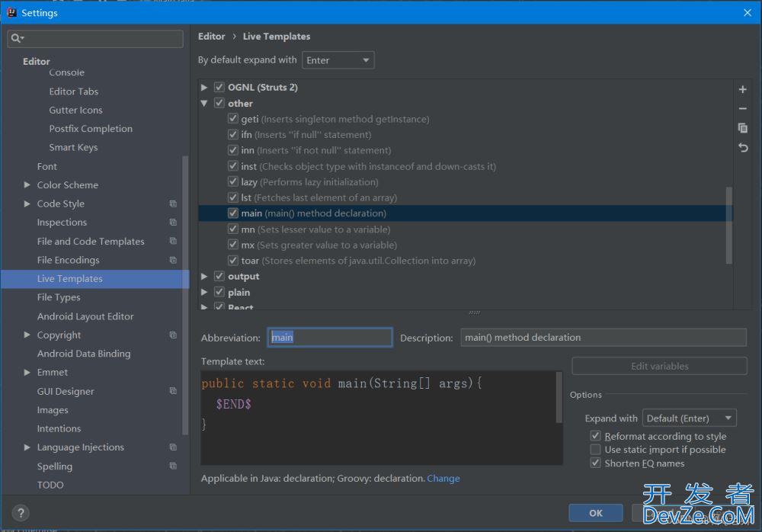Click project-level icon beside Code Style
Image resolution: width=762 pixels, height=532 pixels.
tap(173, 204)
